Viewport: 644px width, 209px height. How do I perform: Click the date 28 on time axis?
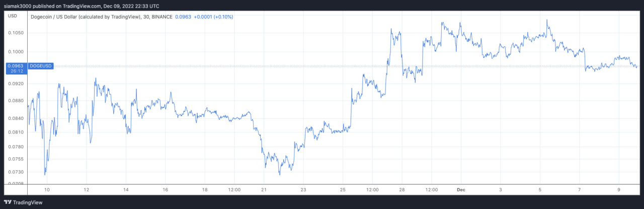coord(401,190)
